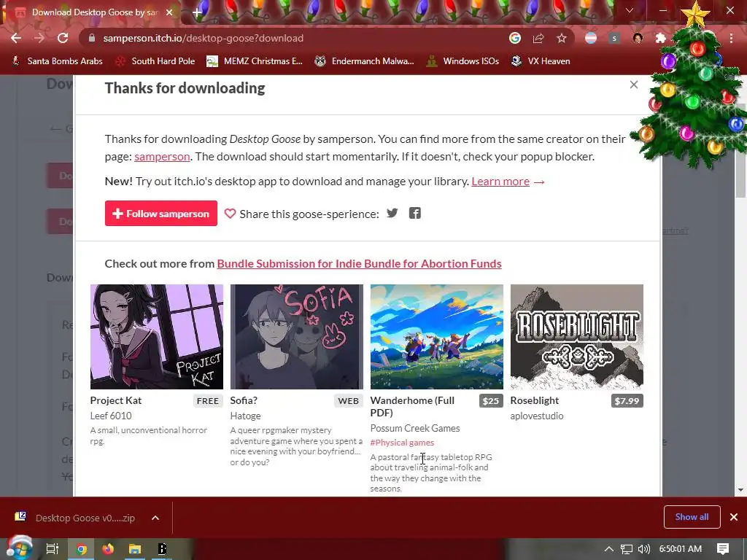Click the WEB tag on Sofia?
This screenshot has width=747, height=560.
(348, 401)
